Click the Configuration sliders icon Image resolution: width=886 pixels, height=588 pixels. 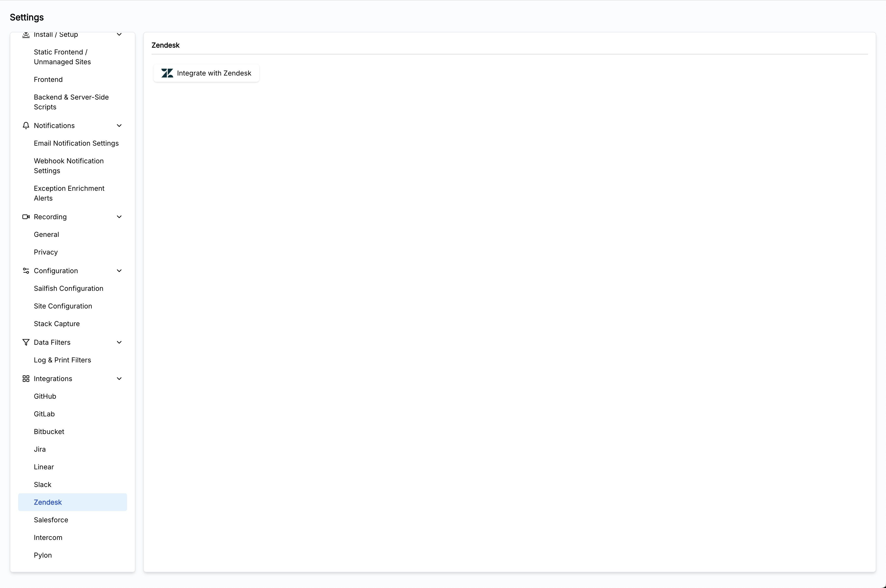tap(26, 271)
